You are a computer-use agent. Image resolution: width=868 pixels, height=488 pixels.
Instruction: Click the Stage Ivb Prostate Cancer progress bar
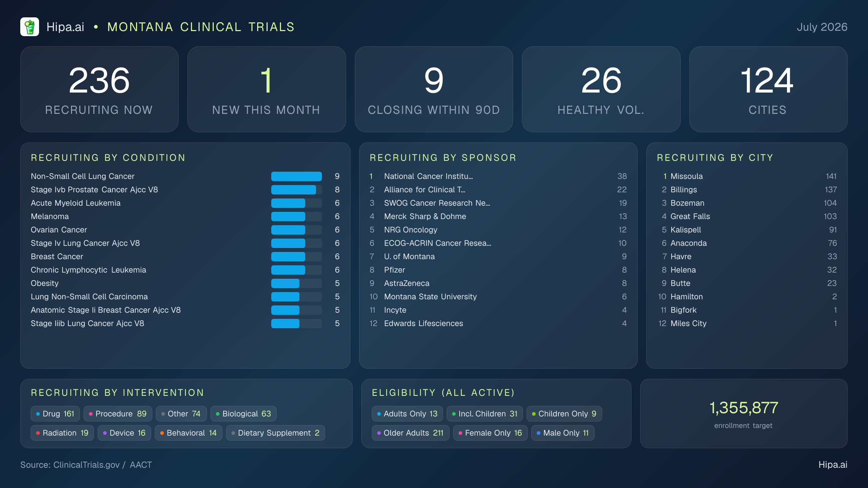click(297, 190)
